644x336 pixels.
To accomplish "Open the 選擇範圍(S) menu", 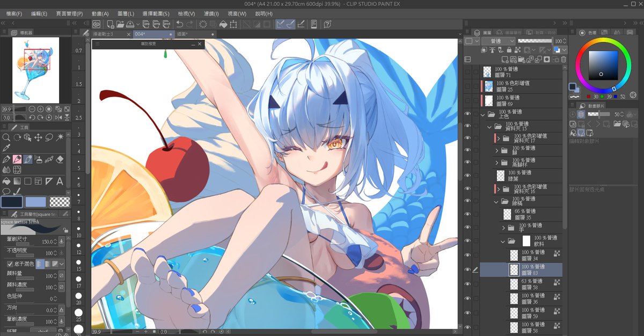I will (156, 13).
